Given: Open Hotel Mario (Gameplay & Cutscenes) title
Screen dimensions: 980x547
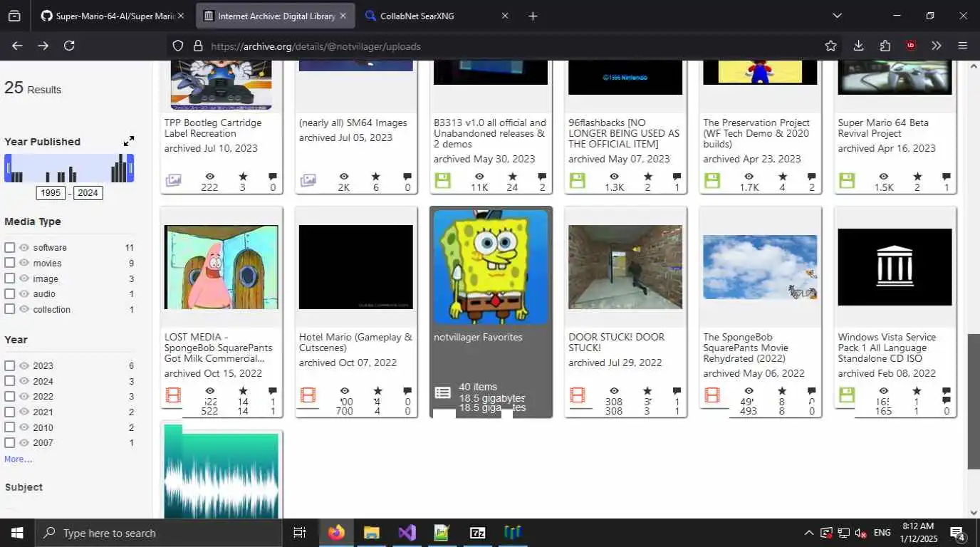Looking at the screenshot, I should [355, 343].
